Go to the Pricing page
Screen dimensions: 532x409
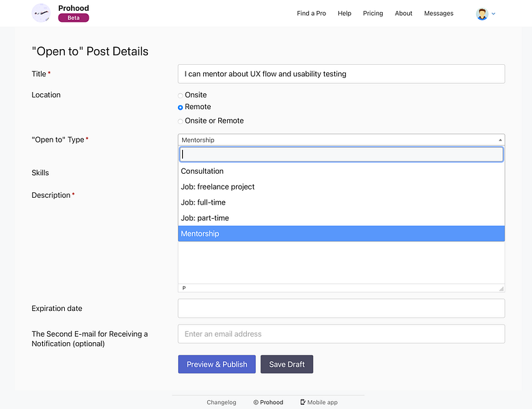coord(373,13)
